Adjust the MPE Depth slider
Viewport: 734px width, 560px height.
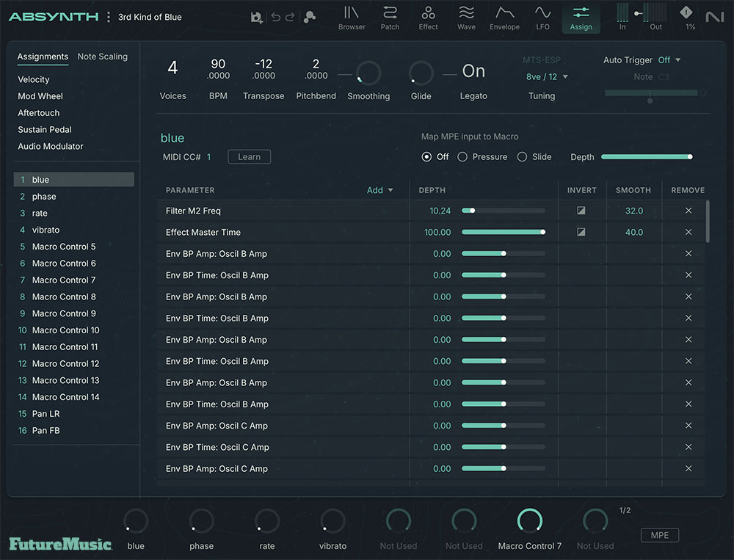647,157
